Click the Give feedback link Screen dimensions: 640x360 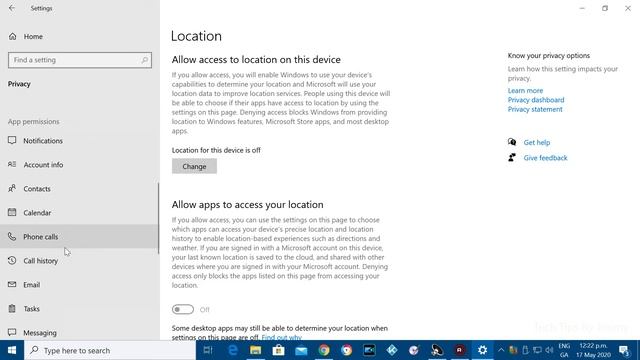545,158
